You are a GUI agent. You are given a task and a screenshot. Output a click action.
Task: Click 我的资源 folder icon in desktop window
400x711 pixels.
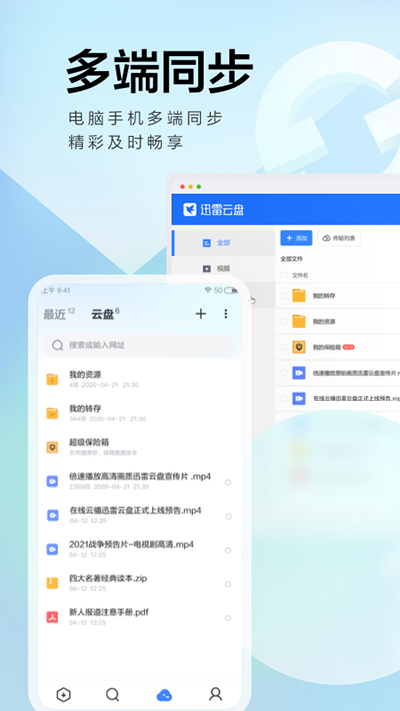pyautogui.click(x=299, y=321)
